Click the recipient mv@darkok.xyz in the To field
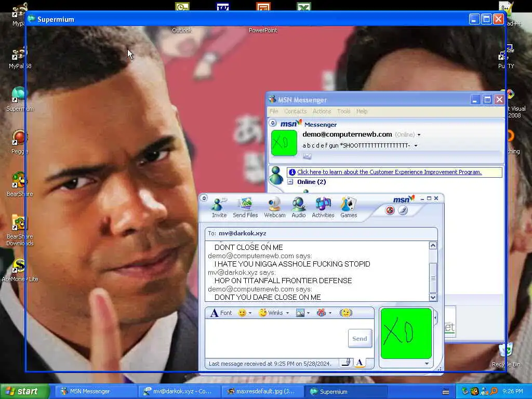 pyautogui.click(x=242, y=233)
